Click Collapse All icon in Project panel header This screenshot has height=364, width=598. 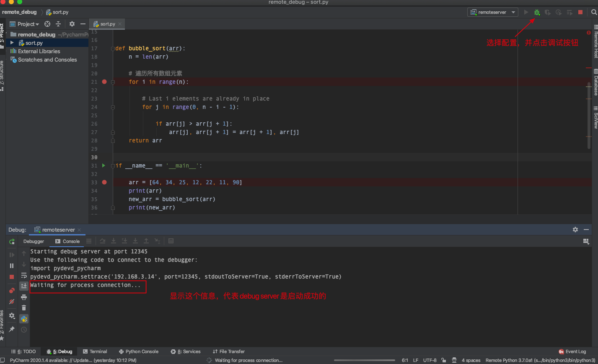pyautogui.click(x=58, y=24)
